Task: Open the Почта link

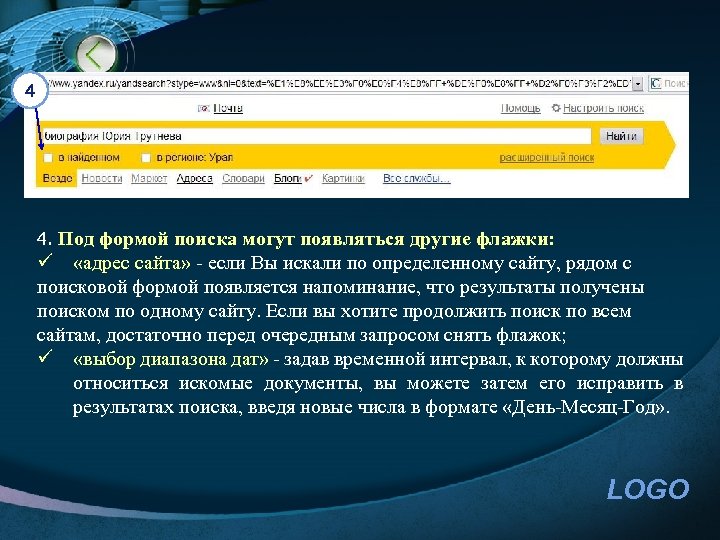Action: click(x=228, y=108)
